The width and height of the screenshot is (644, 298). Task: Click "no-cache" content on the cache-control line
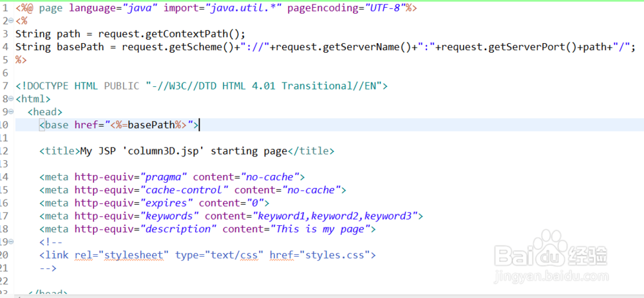[311, 190]
